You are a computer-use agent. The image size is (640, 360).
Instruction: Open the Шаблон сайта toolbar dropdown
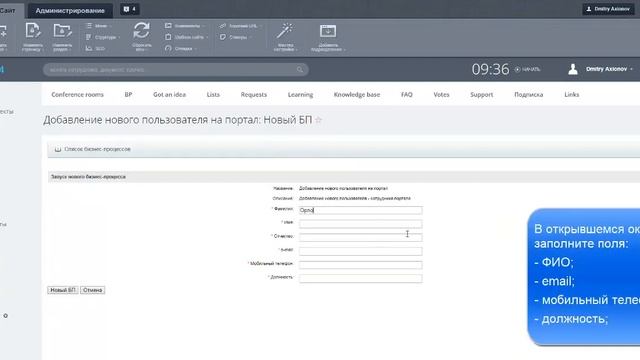click(x=187, y=37)
